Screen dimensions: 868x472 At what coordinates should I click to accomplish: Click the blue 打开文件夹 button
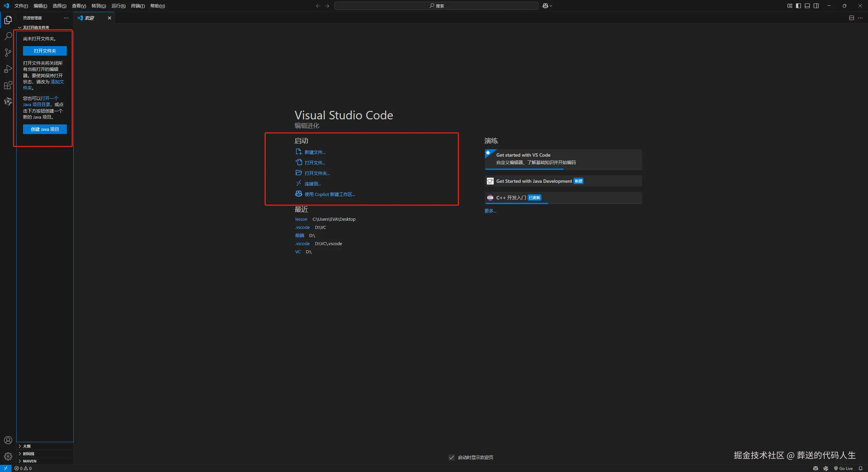pyautogui.click(x=45, y=51)
